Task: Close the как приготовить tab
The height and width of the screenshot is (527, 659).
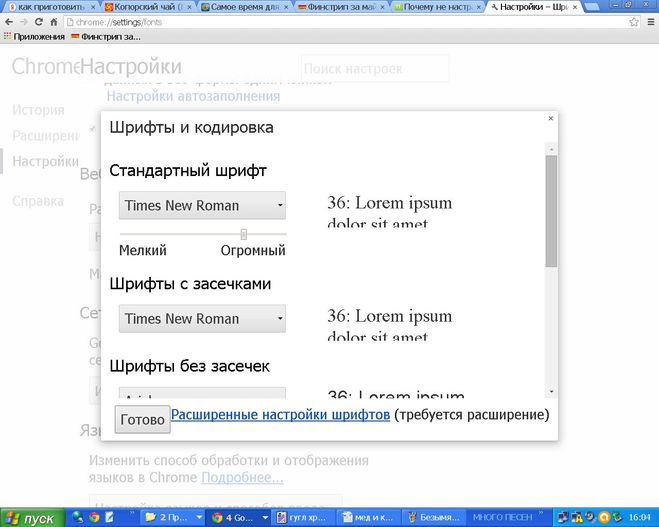Action: [x=93, y=7]
